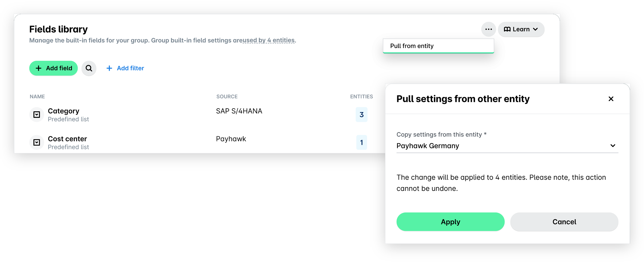
Task: Click the Cost center predefined list icon
Action: pos(37,142)
